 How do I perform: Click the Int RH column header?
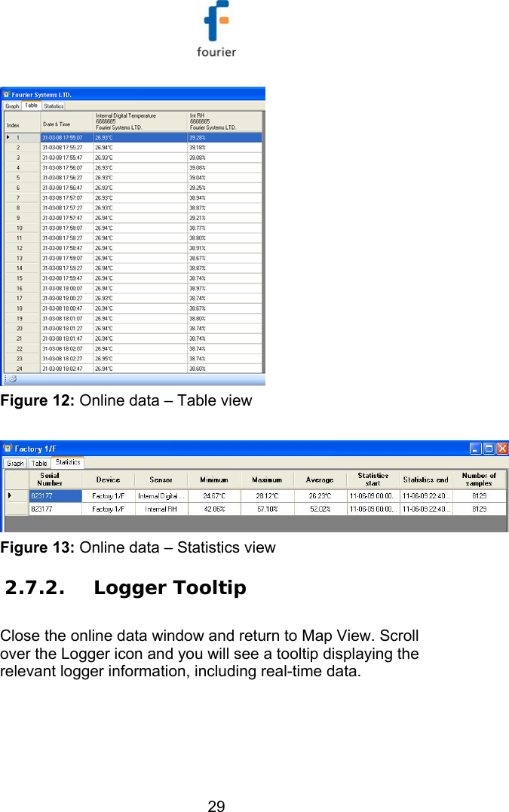pos(225,122)
